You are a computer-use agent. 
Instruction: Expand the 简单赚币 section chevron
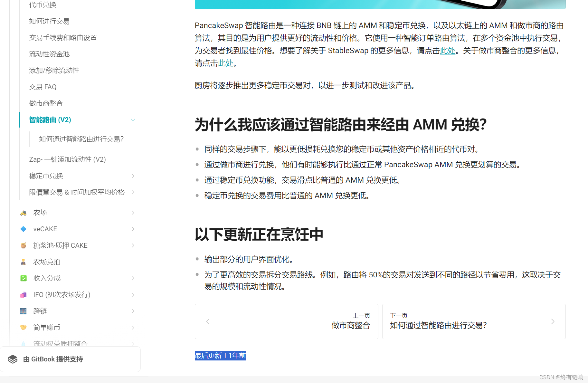coord(133,328)
